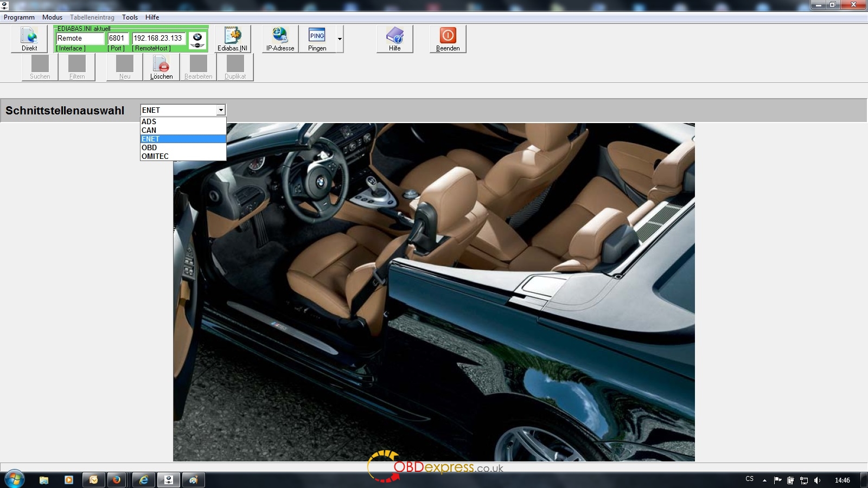Select ADS from the interface list
This screenshot has width=868, height=488.
tap(149, 121)
